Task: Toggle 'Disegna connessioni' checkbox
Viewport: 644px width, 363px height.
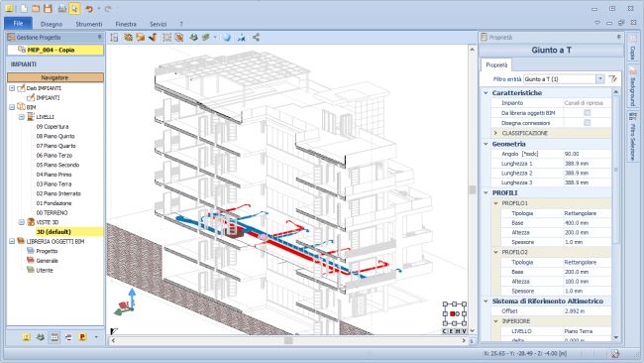Action: click(588, 123)
